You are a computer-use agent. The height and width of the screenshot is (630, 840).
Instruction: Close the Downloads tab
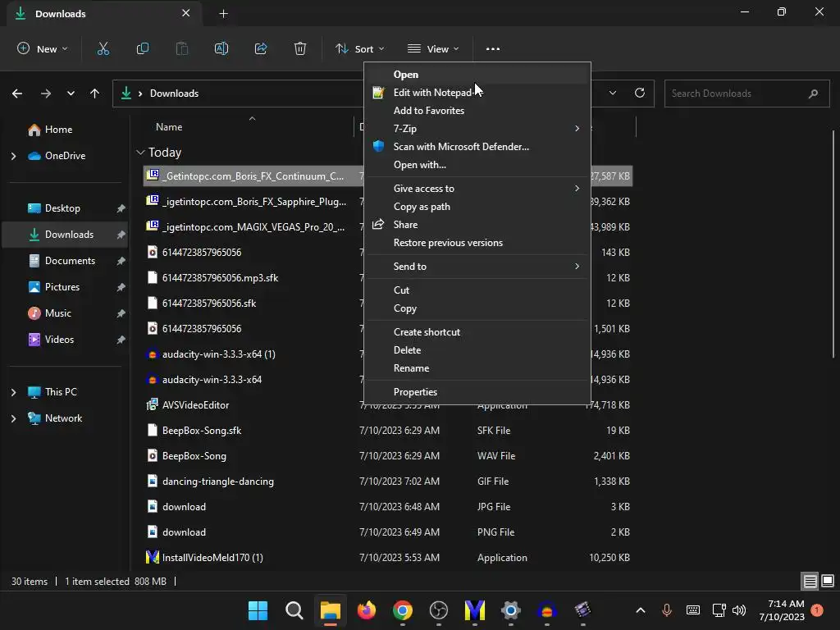coord(186,13)
